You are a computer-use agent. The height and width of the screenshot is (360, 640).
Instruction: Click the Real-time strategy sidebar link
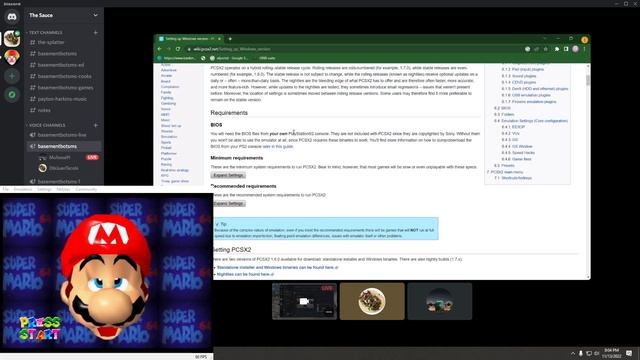175,170
